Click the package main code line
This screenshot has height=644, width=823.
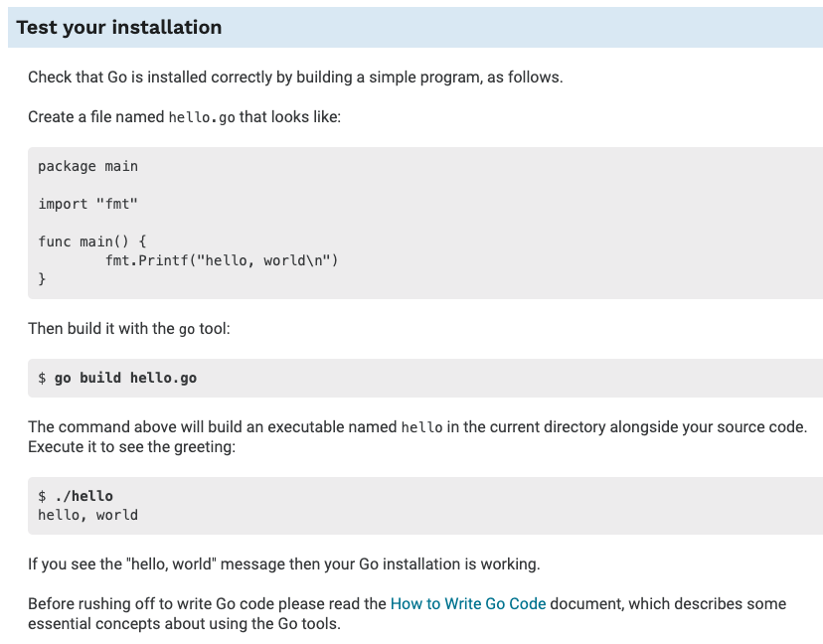pyautogui.click(x=87, y=166)
